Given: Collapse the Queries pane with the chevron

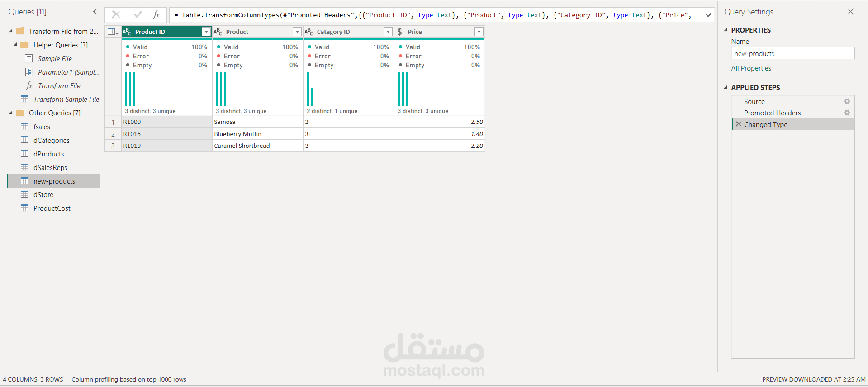Looking at the screenshot, I should [x=95, y=12].
